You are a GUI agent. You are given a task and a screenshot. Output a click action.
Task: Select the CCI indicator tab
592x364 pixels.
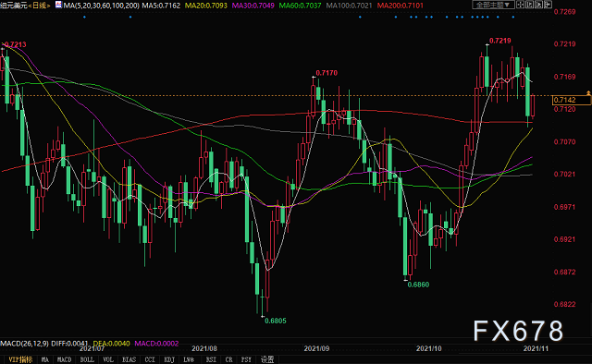coord(150,359)
